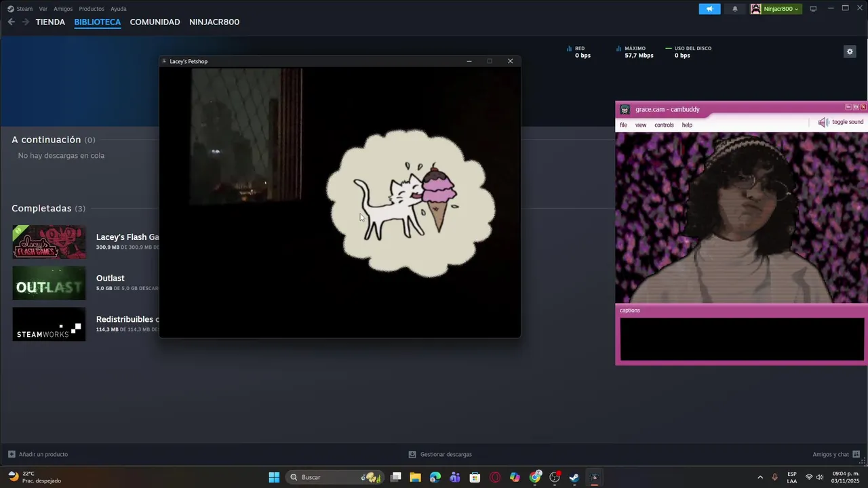Click the taskbar Buscar search box

(x=334, y=477)
